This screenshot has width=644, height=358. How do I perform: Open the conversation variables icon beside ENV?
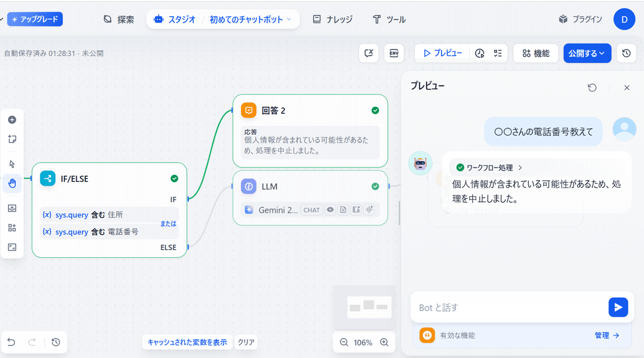pyautogui.click(x=369, y=53)
